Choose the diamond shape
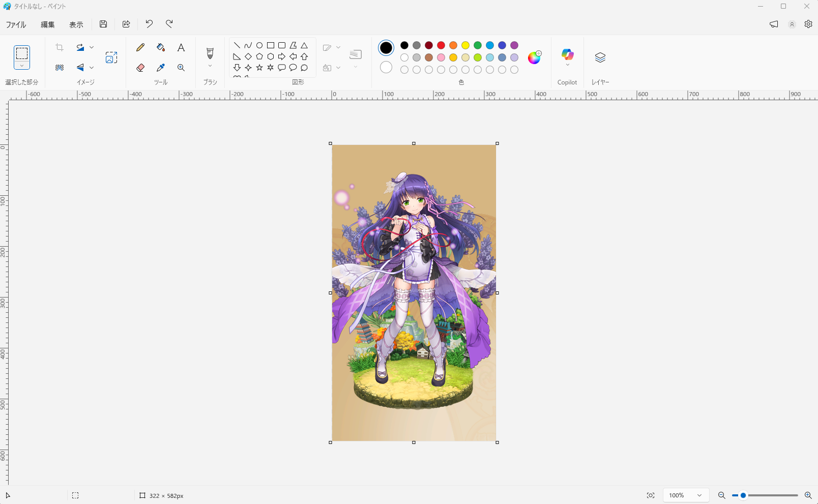 248,56
